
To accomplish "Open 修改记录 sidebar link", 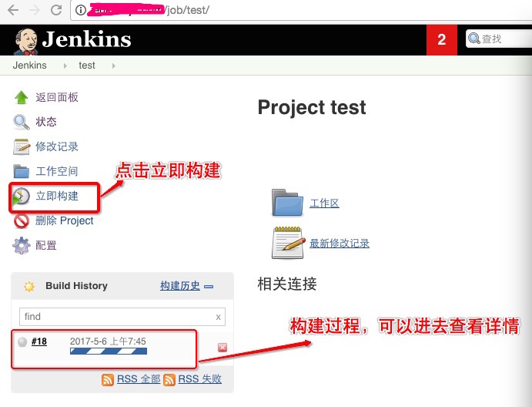I will [x=57, y=146].
